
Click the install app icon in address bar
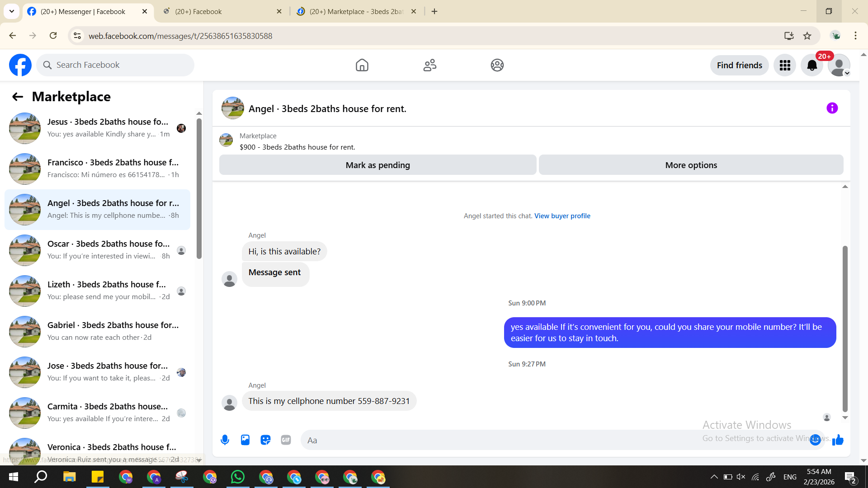click(789, 36)
